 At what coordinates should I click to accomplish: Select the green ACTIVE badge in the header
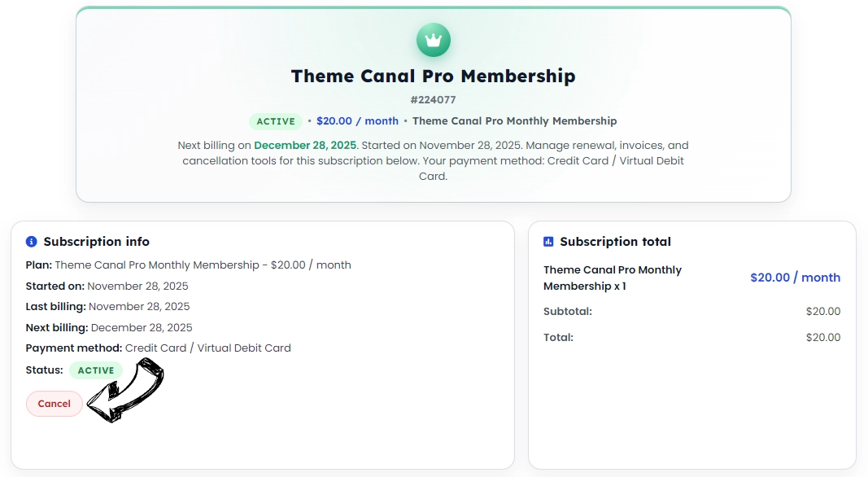click(276, 120)
